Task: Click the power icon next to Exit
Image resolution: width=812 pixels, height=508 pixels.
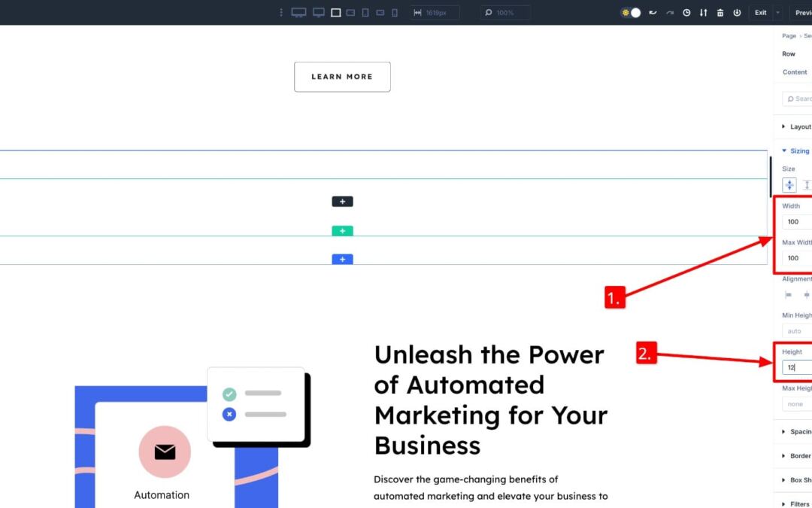Action: coord(738,12)
